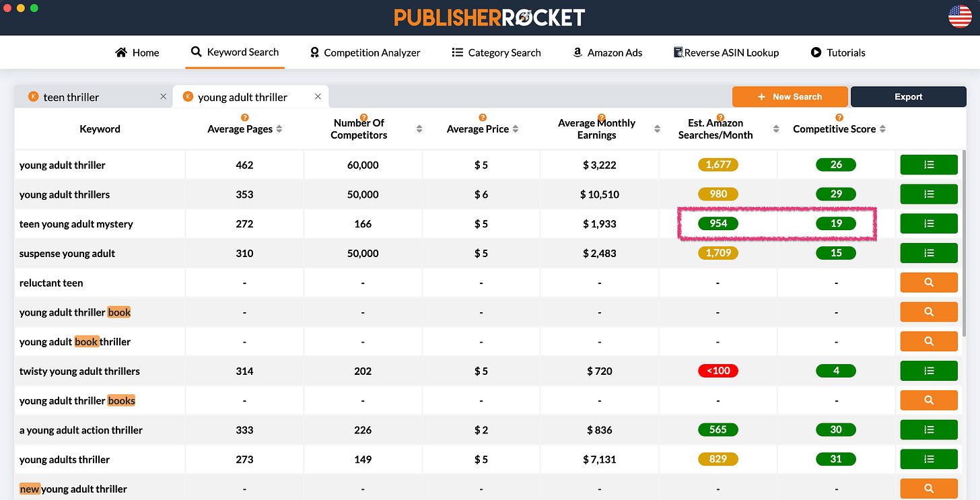Open help icon above Average Monthly Earnings
Viewport: 980px width, 500px height.
click(x=601, y=118)
